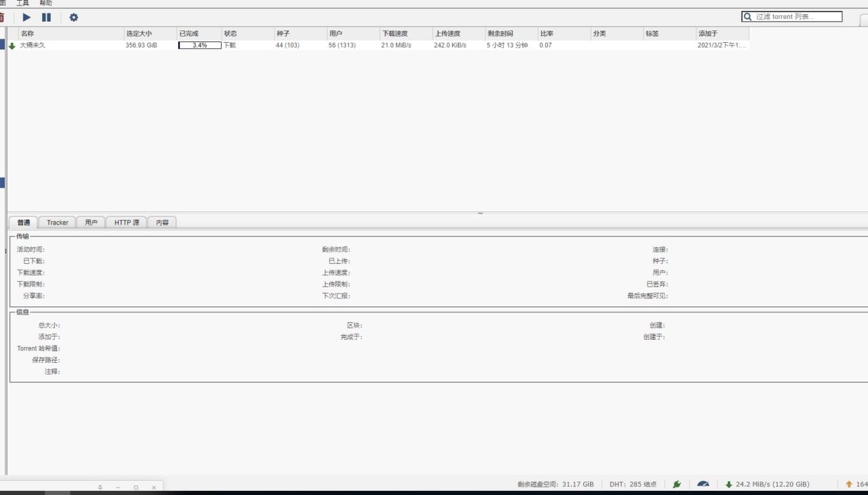The width and height of the screenshot is (868, 495).
Task: Sort by the 种子 column header
Action: click(x=301, y=33)
